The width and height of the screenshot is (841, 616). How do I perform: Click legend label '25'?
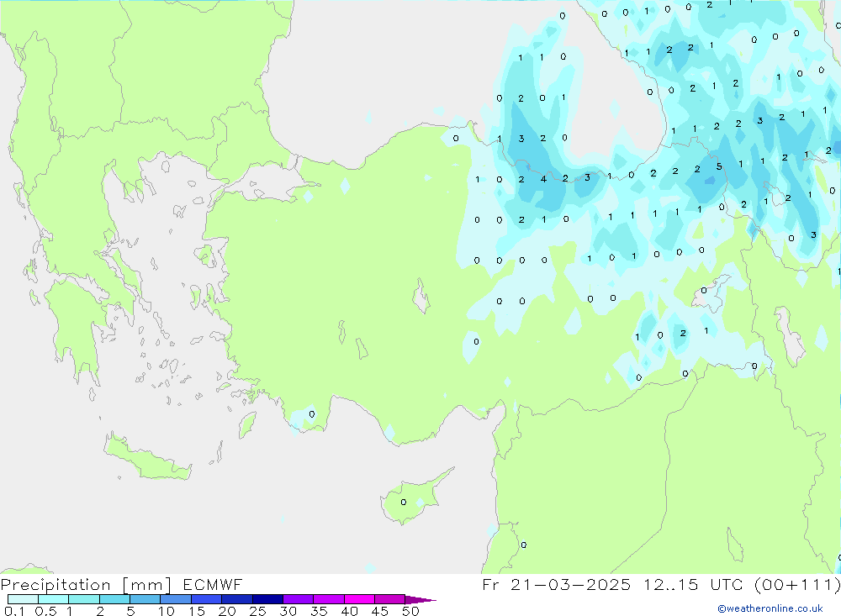pos(257,611)
